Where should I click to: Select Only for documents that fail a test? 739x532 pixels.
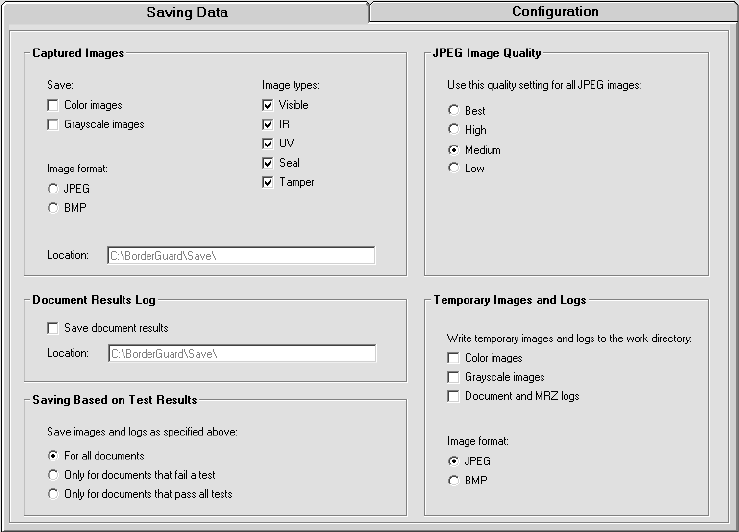[x=53, y=475]
